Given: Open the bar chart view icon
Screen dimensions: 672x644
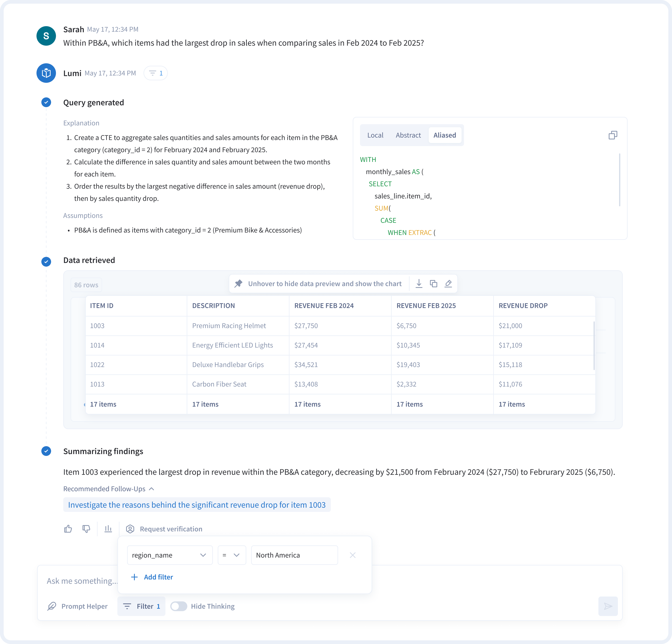Looking at the screenshot, I should point(108,529).
